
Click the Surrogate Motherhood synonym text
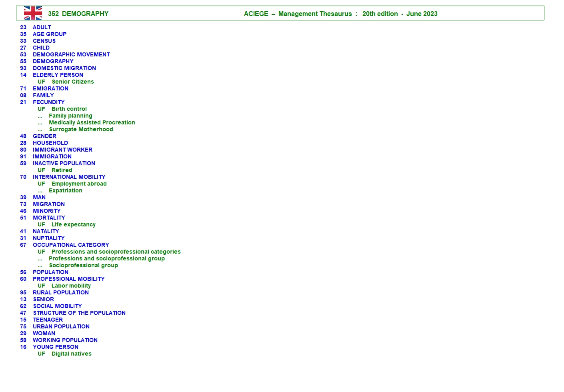pos(81,129)
